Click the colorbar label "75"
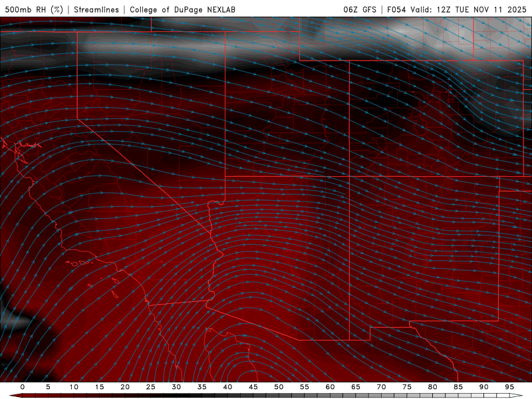The width and height of the screenshot is (532, 399). 407,387
